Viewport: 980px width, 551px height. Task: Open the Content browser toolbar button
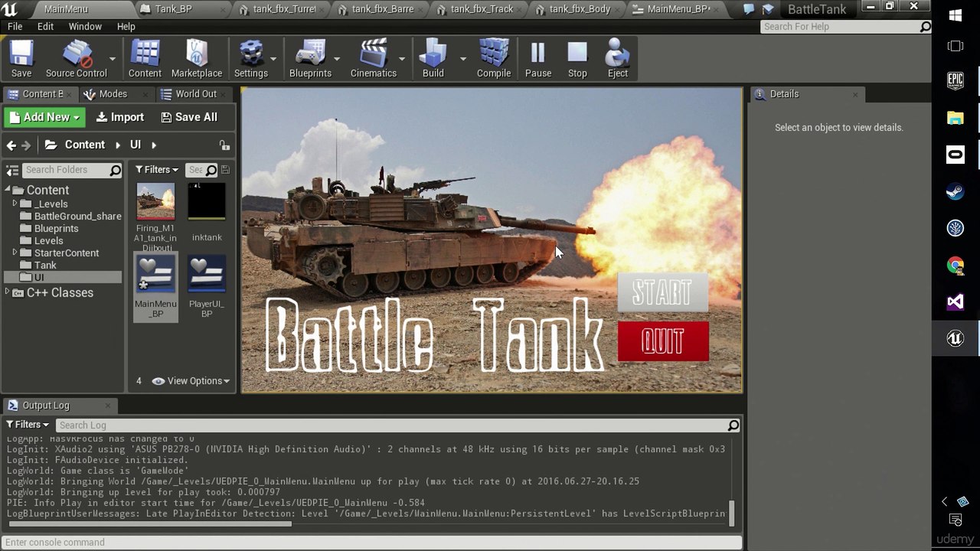(x=145, y=58)
